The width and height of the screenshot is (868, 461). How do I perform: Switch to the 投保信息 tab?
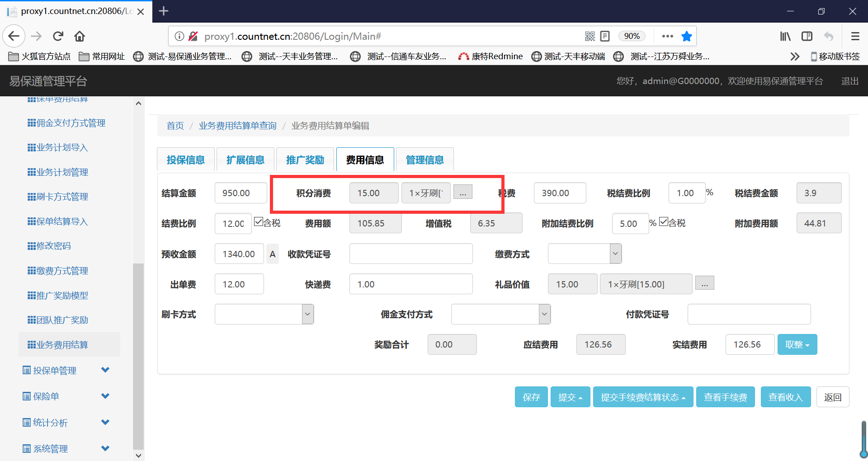(x=185, y=160)
